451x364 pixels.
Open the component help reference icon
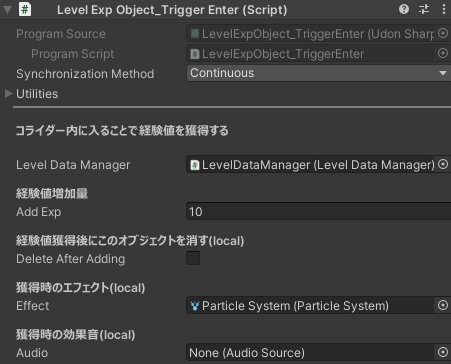point(404,9)
